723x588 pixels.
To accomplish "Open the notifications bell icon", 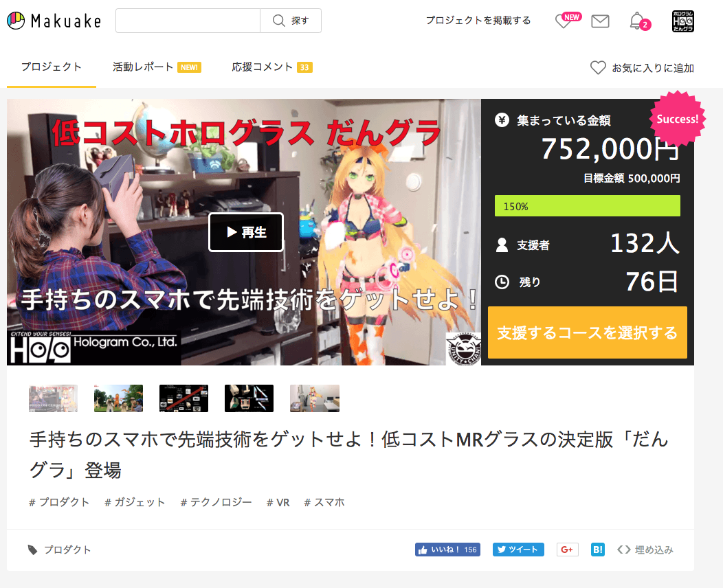I will point(640,21).
